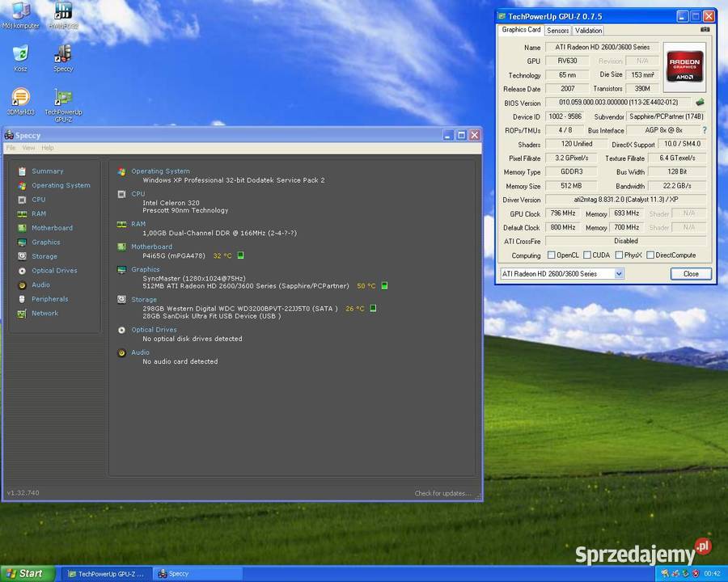Image resolution: width=728 pixels, height=582 pixels.
Task: Click the GPU-Z Name field value
Action: tap(602, 48)
